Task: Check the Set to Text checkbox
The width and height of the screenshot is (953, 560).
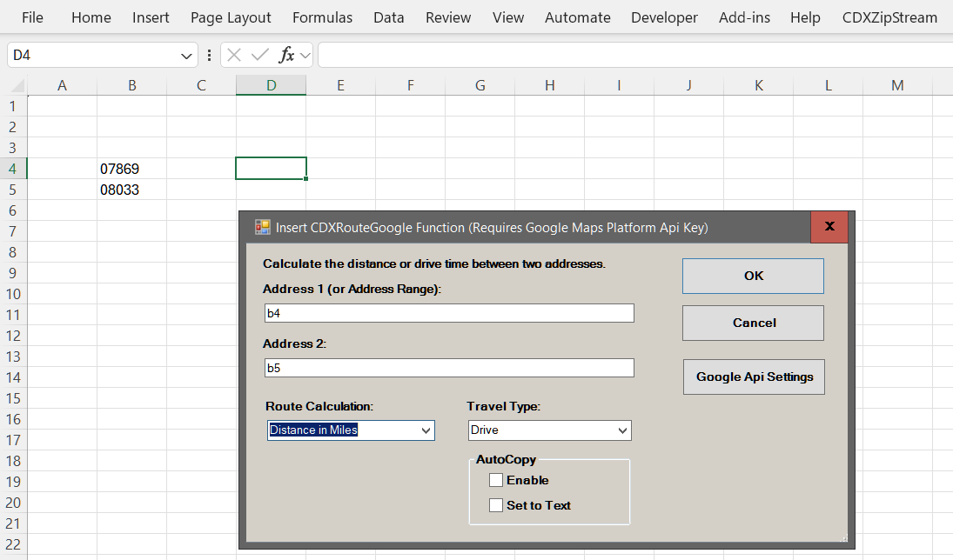Action: tap(496, 505)
